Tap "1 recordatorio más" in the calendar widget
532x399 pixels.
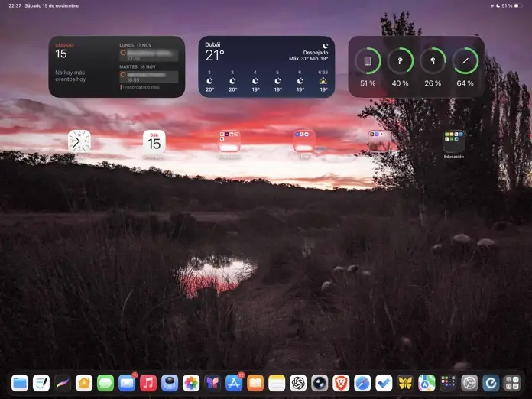click(x=140, y=88)
